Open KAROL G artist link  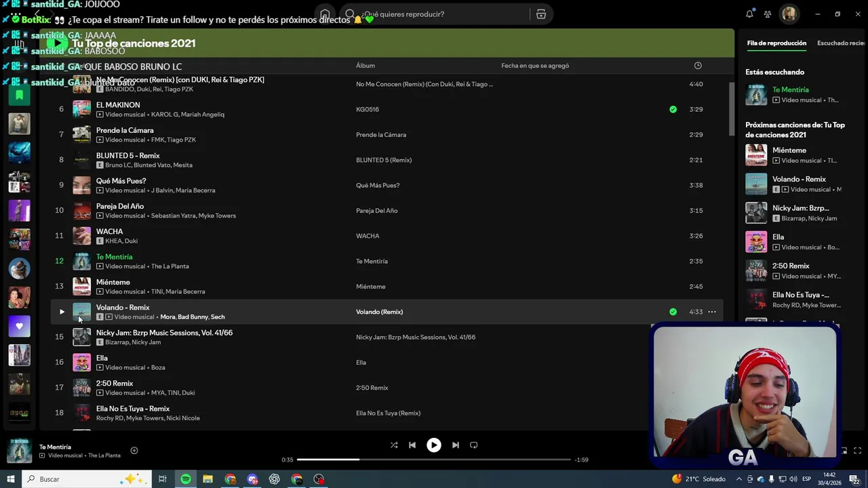(165, 115)
